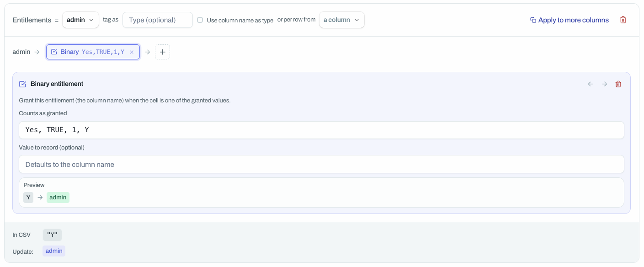Click the "Y" In CSV sample value
Screen dimensions: 644x267
[52, 235]
